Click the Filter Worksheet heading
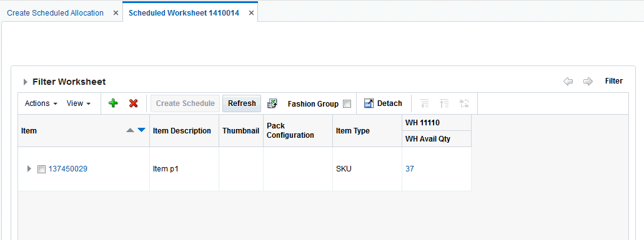This screenshot has height=240, width=644. coord(69,82)
